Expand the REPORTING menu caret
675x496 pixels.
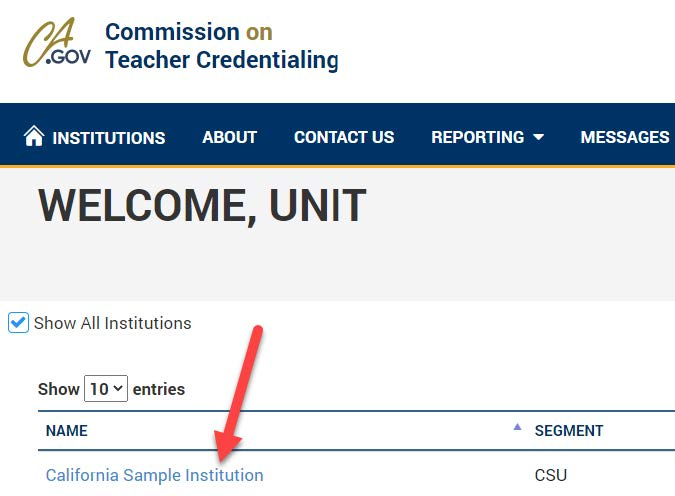(x=539, y=138)
